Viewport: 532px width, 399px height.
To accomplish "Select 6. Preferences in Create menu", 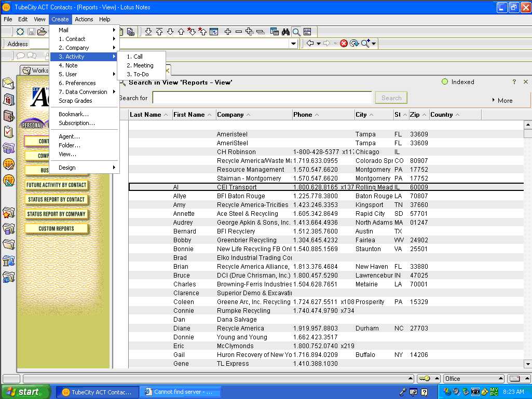I will click(x=85, y=83).
